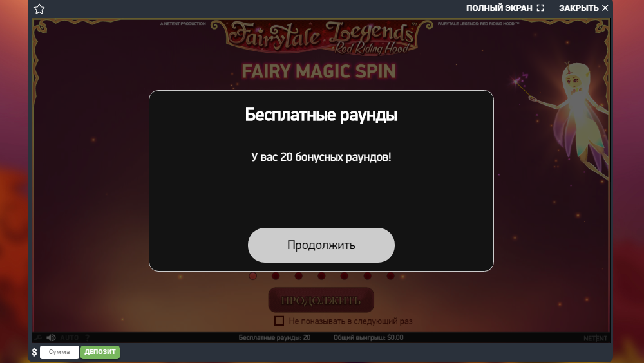Click the dollar currency icon
Viewport: 644px width, 363px height.
(x=35, y=352)
